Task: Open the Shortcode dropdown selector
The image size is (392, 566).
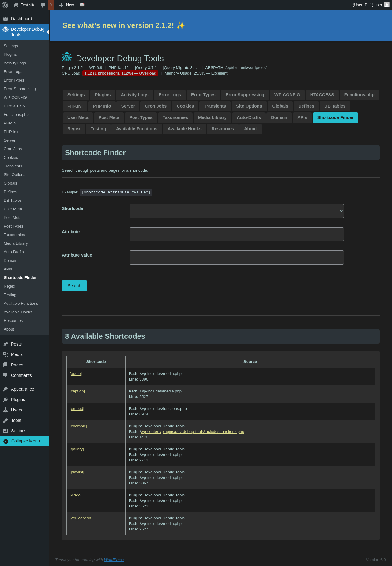Action: [x=236, y=211]
